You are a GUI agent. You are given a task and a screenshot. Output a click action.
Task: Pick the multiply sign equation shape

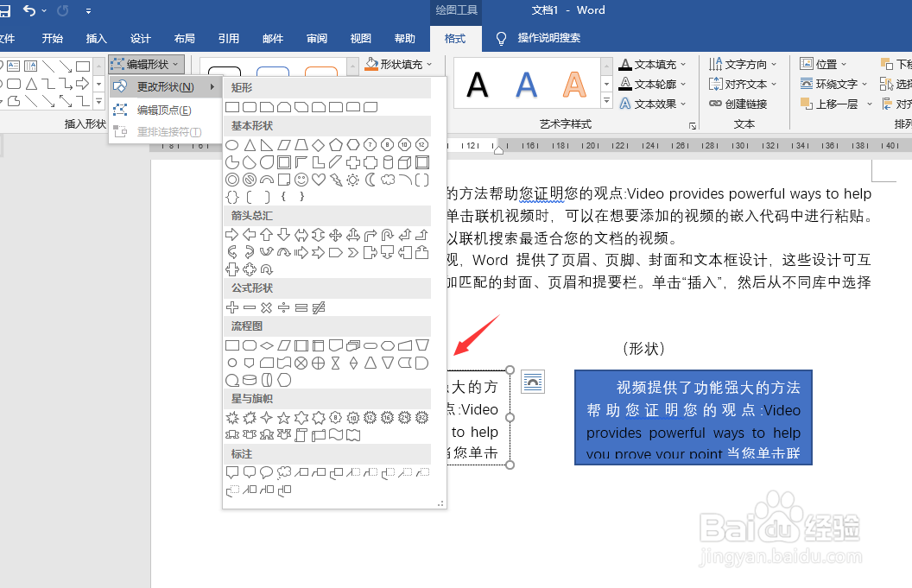pos(266,307)
